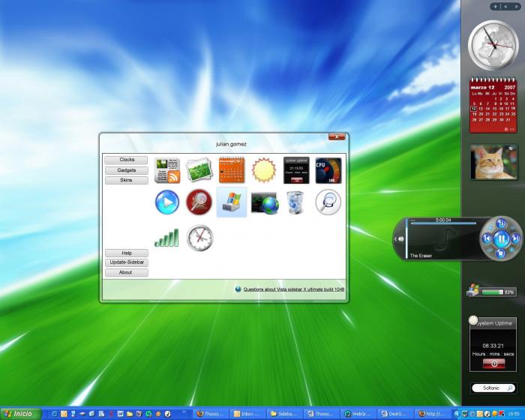Switch to the Inbox taskbar window
The width and height of the screenshot is (525, 420).
click(247, 414)
